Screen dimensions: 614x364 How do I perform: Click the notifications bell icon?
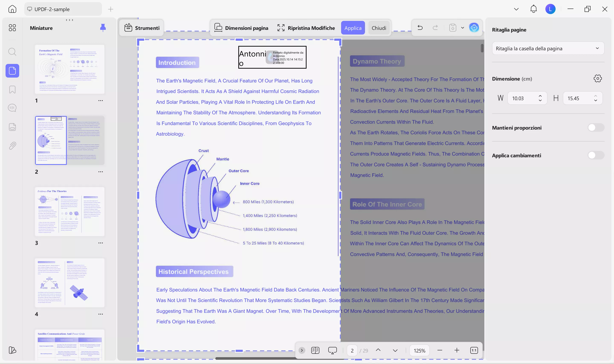point(533,9)
